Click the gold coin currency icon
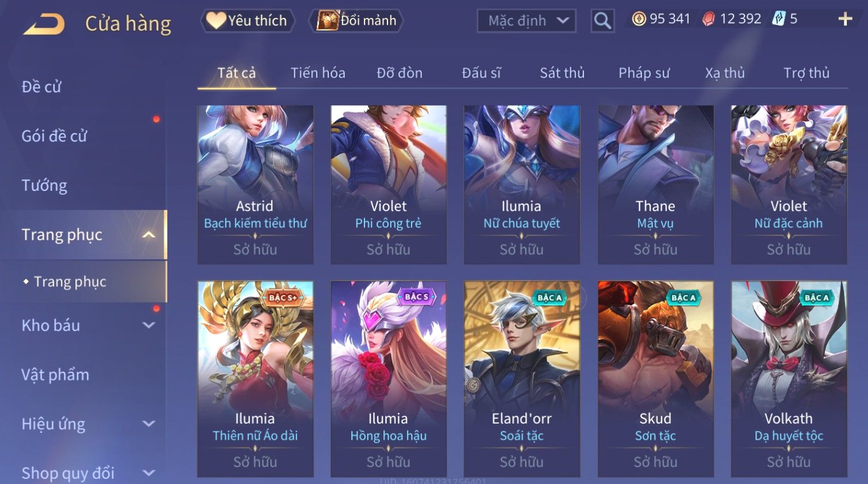The image size is (868, 484). (x=639, y=19)
